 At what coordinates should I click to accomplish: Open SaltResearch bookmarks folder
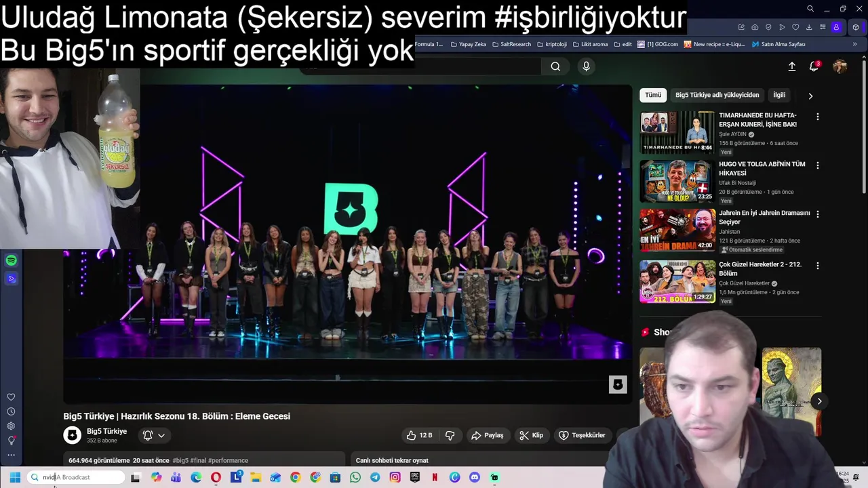(x=511, y=44)
